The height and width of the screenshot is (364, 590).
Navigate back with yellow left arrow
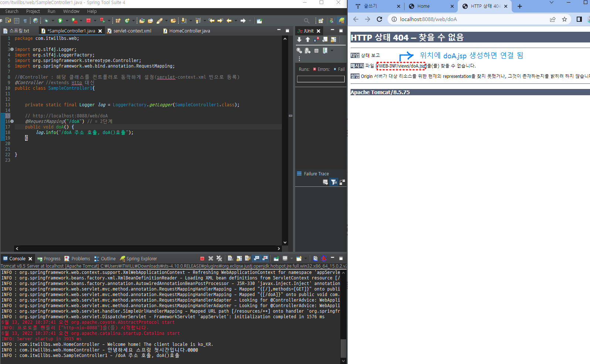point(229,21)
